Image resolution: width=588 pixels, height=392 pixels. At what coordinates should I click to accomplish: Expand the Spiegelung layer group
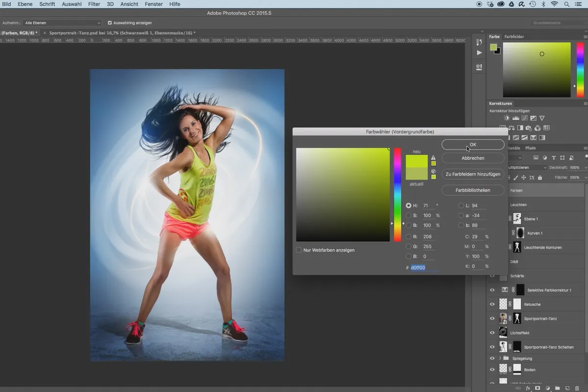pos(500,358)
